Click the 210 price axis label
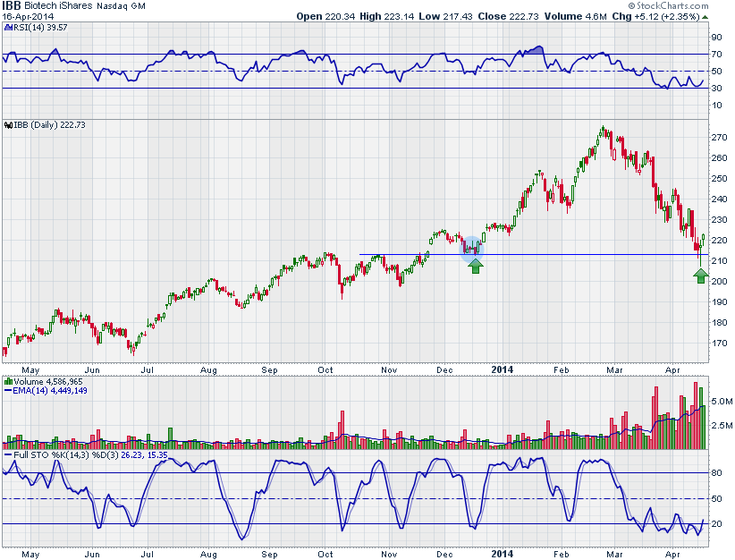Screen dimensions: 735x560 coord(719,261)
